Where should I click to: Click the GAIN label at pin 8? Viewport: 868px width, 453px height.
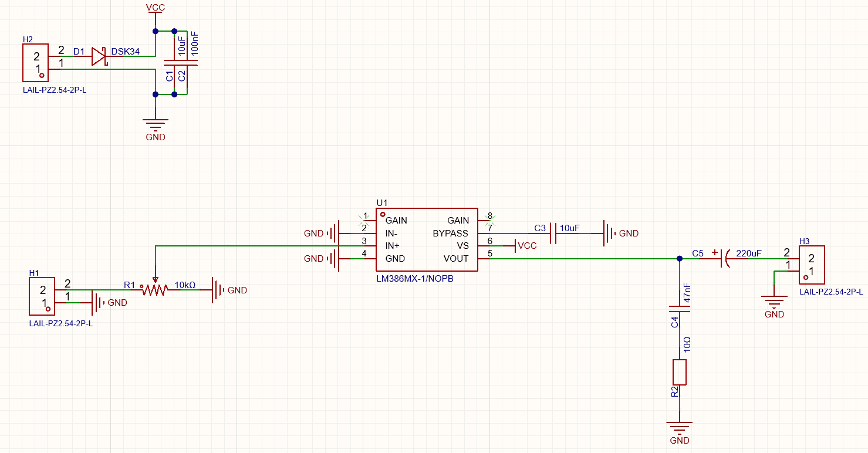(458, 221)
